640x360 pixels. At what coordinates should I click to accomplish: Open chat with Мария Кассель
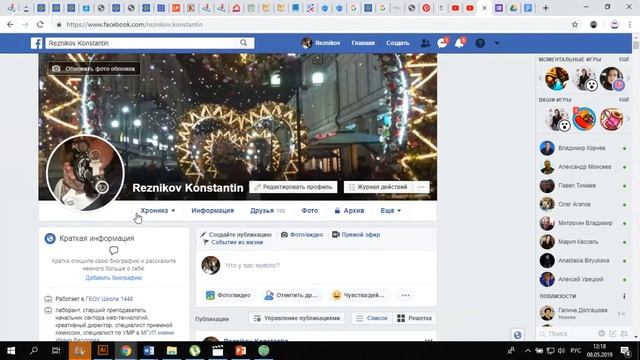click(583, 242)
